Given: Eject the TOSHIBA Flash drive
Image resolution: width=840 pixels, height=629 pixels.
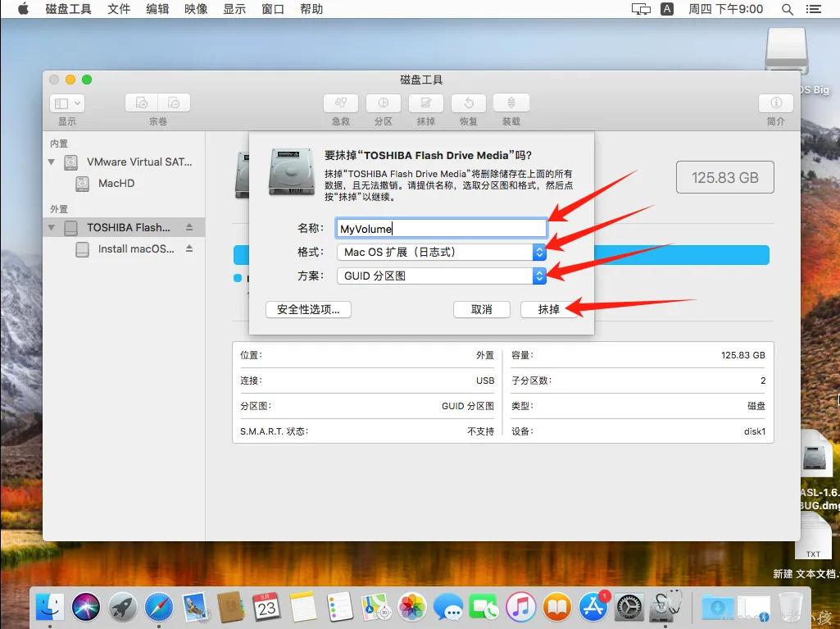Looking at the screenshot, I should click(x=189, y=227).
